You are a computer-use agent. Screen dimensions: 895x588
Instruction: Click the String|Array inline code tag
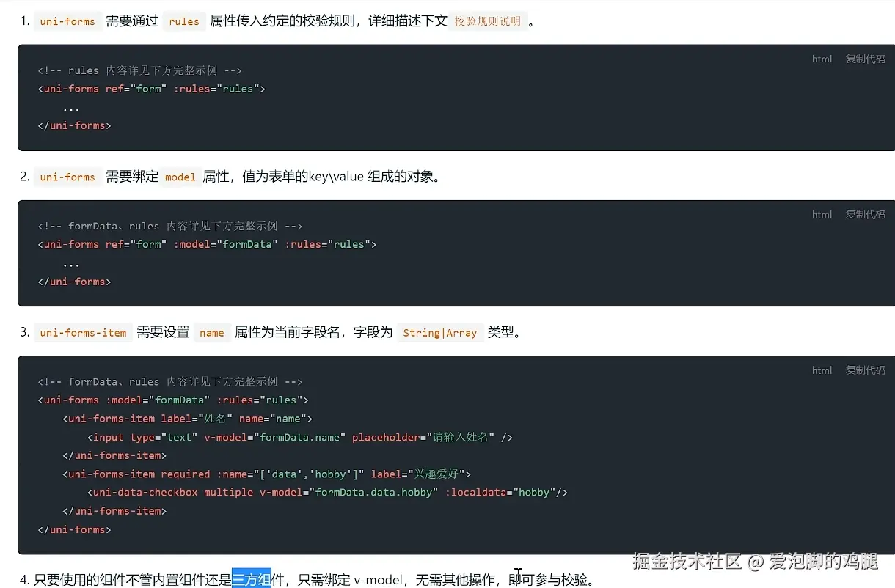(x=440, y=332)
